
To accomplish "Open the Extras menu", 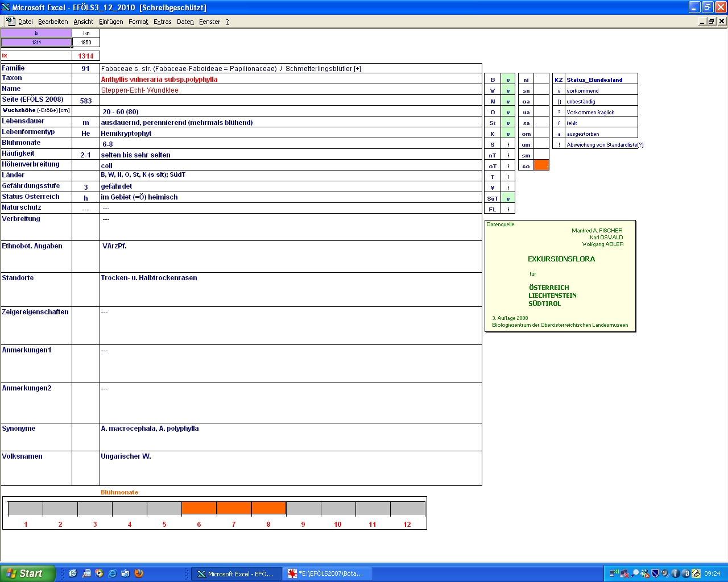I will (162, 22).
